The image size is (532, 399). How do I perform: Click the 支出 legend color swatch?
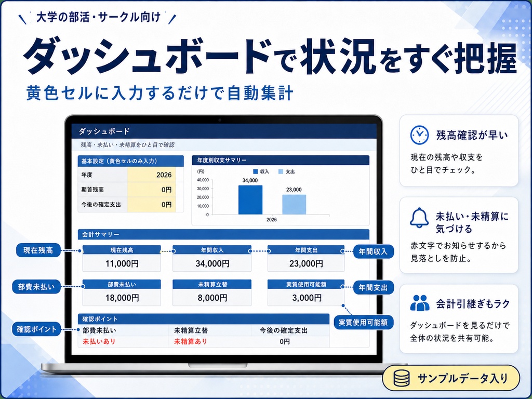tap(281, 171)
